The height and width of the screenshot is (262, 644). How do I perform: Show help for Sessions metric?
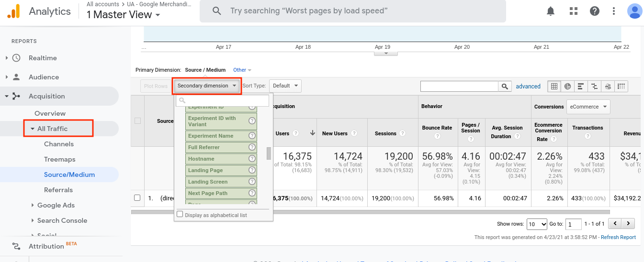click(x=402, y=133)
